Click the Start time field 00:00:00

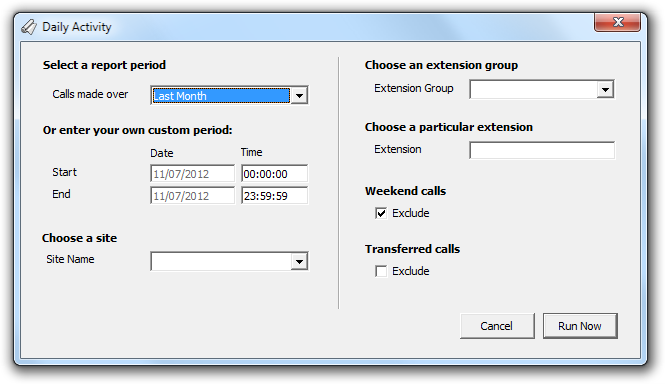(x=274, y=174)
